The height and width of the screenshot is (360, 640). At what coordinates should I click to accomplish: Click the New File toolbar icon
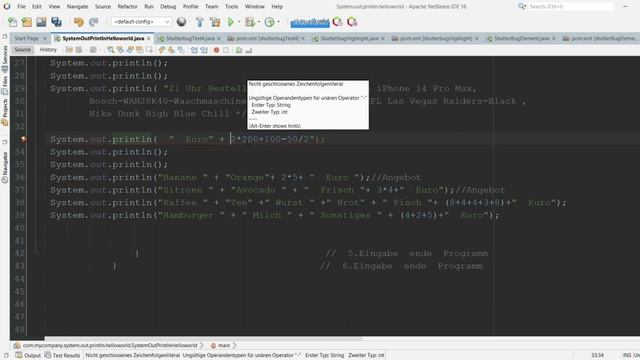click(13, 22)
